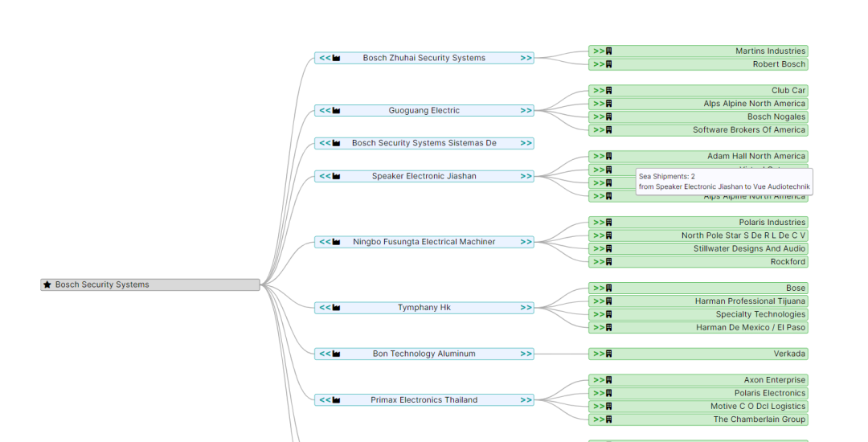This screenshot has height=442, width=868.
Task: Select the Rockford label
Action: 788,262
